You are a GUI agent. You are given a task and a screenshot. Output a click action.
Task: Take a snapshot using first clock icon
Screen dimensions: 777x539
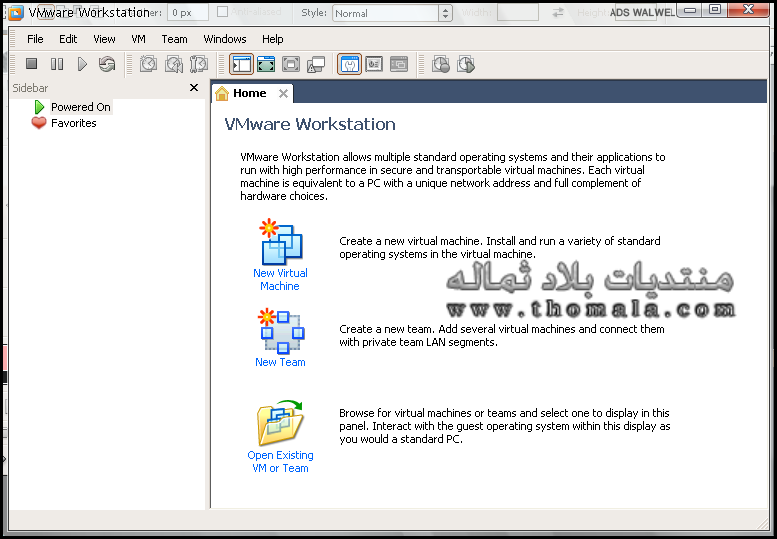148,64
